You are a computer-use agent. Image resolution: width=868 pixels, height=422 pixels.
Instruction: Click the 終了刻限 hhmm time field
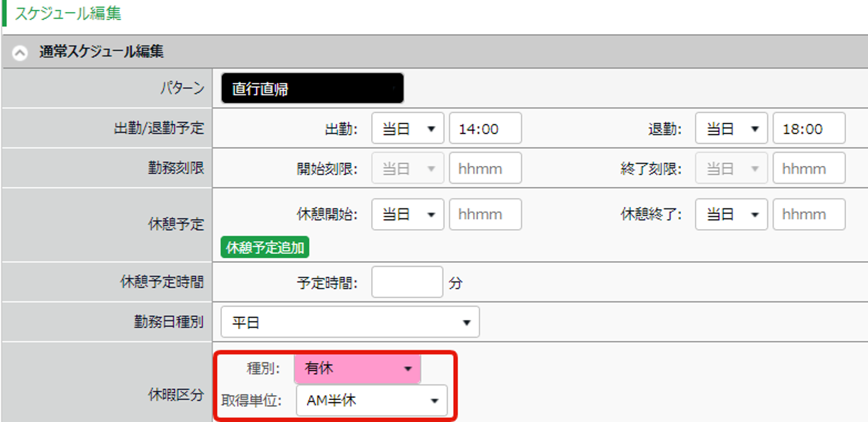808,168
